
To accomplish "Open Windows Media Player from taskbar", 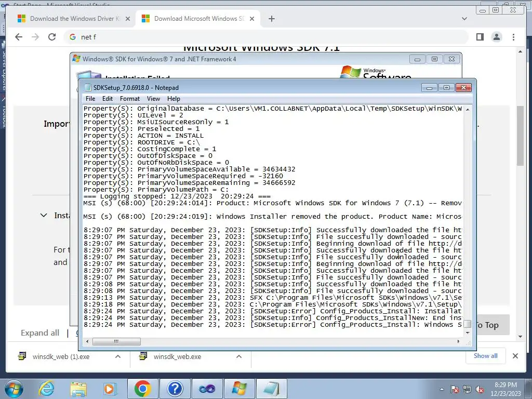I will (x=110, y=389).
